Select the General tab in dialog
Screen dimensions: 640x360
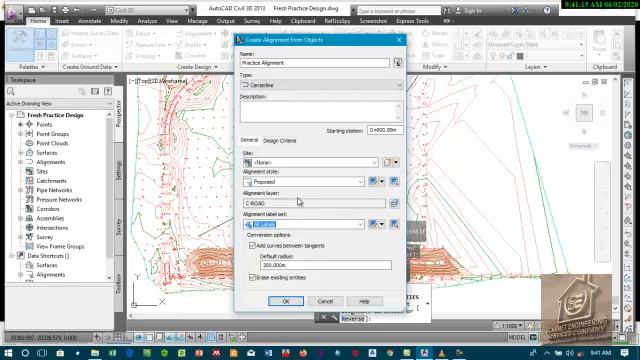point(249,140)
